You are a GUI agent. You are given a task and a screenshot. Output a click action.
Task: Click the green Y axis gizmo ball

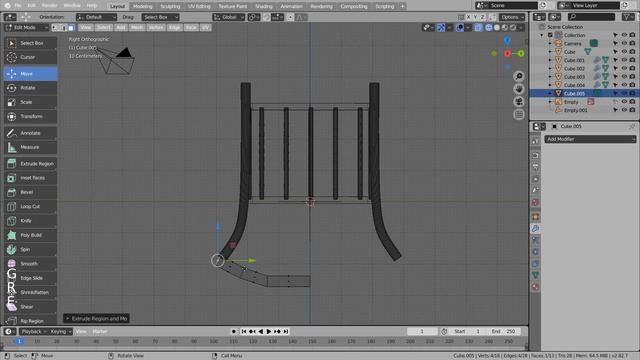521,53
